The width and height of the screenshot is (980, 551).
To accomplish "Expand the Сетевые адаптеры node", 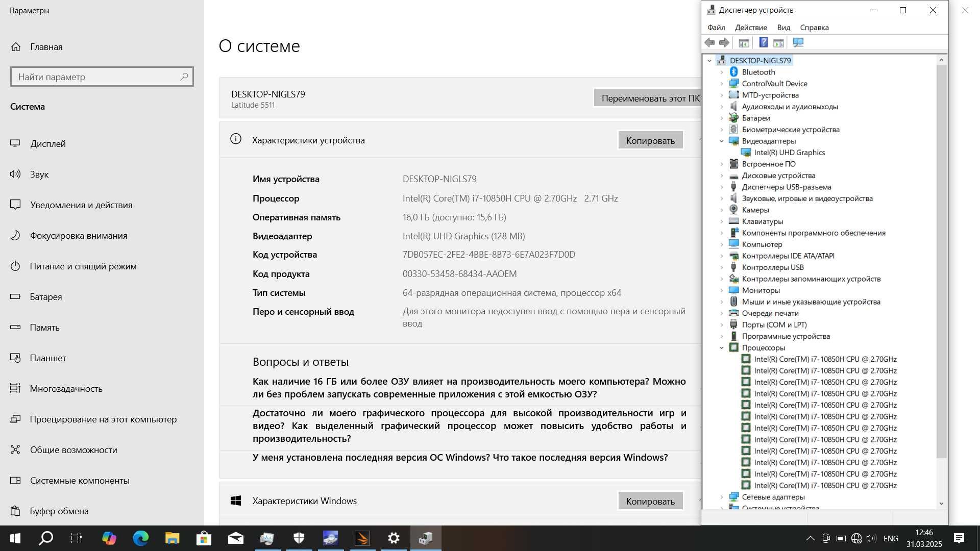I will [x=722, y=497].
